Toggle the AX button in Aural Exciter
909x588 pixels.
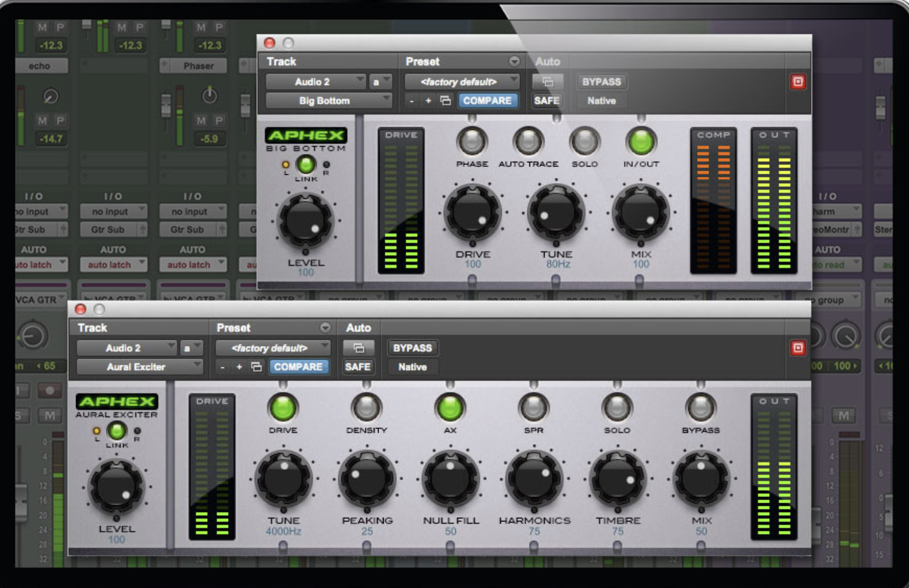click(x=450, y=407)
